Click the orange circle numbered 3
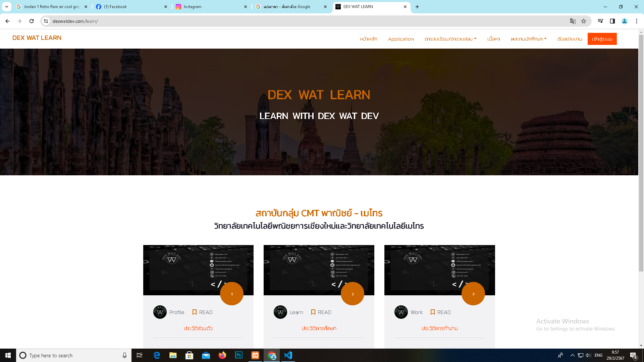Screen dimensions: 644x362 point(473,294)
